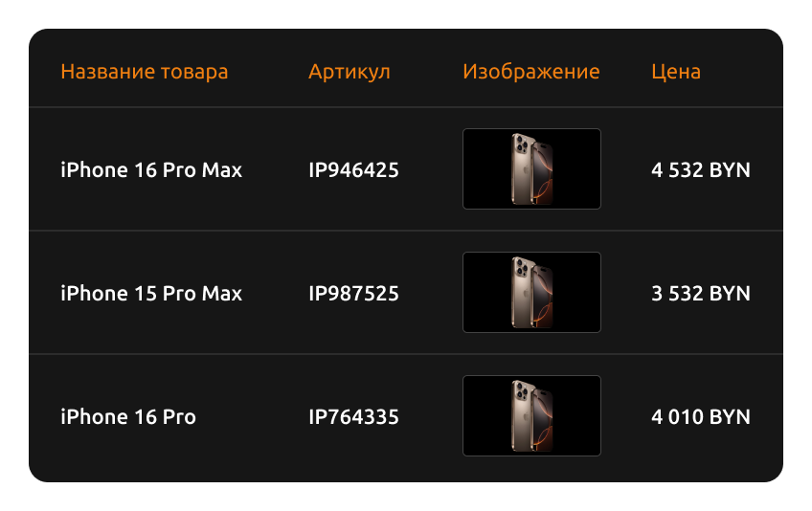Image resolution: width=812 pixels, height=511 pixels.
Task: Click the iPhone 16 Pro Max thumbnail
Action: (x=531, y=168)
